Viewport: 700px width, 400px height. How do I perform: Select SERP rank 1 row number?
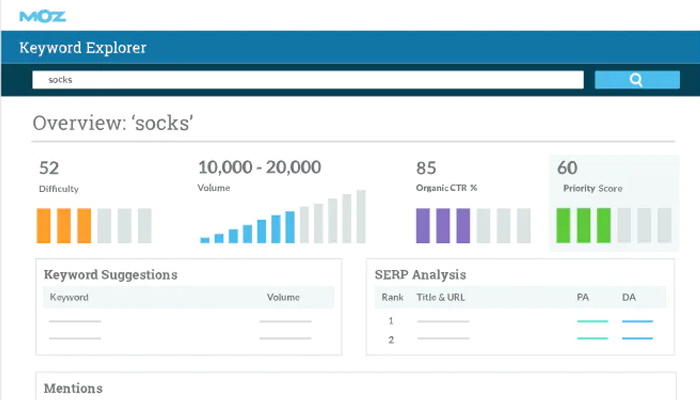pyautogui.click(x=391, y=321)
